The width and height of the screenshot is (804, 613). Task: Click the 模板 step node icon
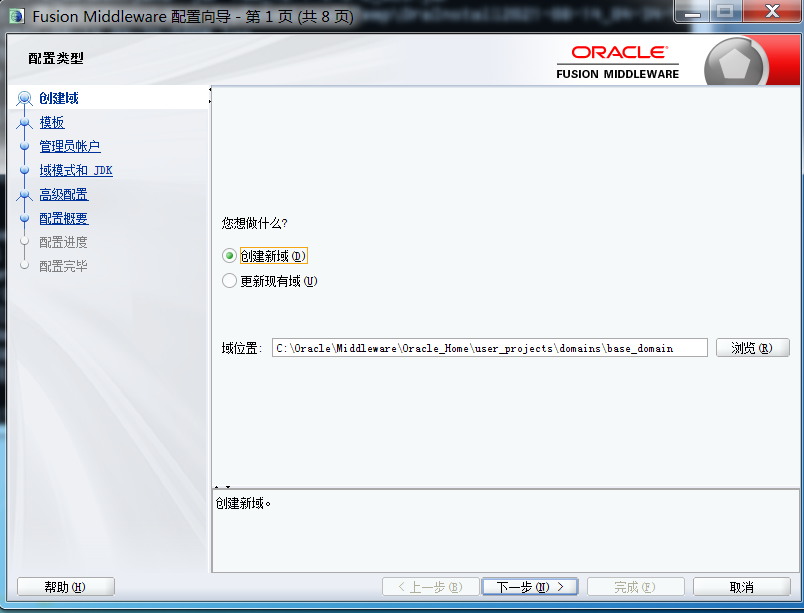tap(24, 122)
